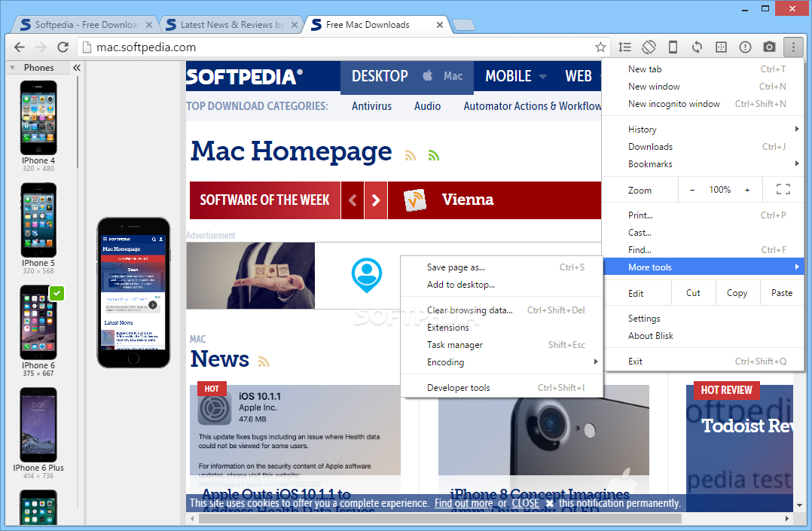Viewport: 812px width, 531px height.
Task: Take a screenshot with the camera icon
Action: tap(769, 47)
